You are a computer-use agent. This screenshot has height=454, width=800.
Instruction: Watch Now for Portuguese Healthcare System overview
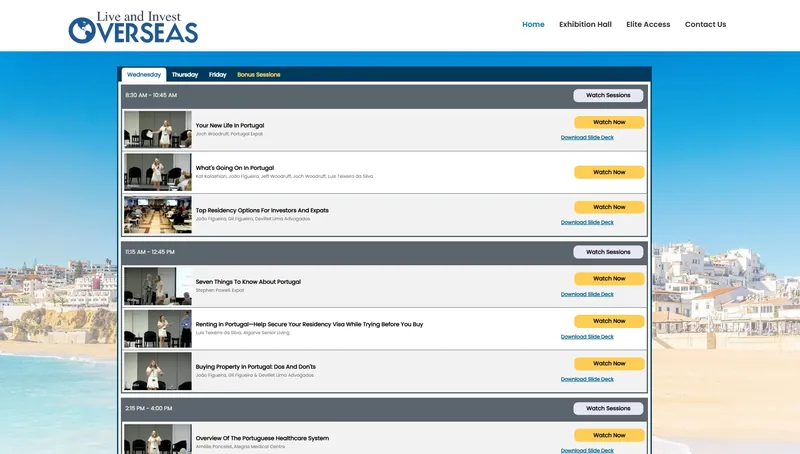[609, 436]
